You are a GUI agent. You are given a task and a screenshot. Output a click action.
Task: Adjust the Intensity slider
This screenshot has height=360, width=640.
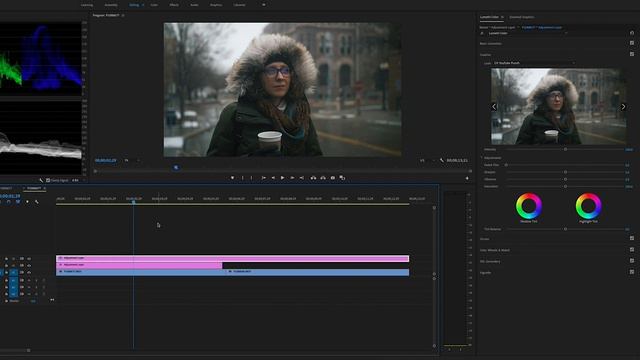(x=565, y=149)
